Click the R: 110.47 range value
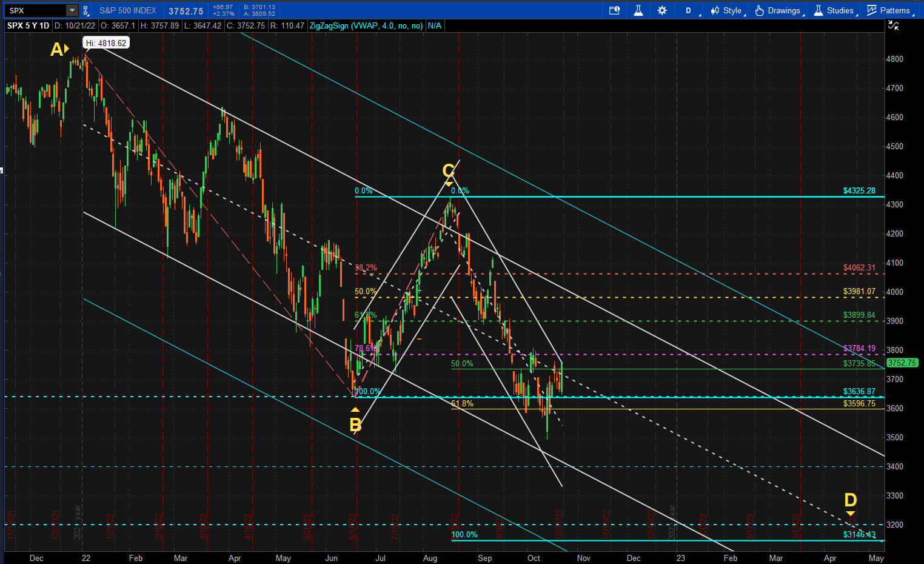Image resolution: width=924 pixels, height=564 pixels. tap(287, 25)
